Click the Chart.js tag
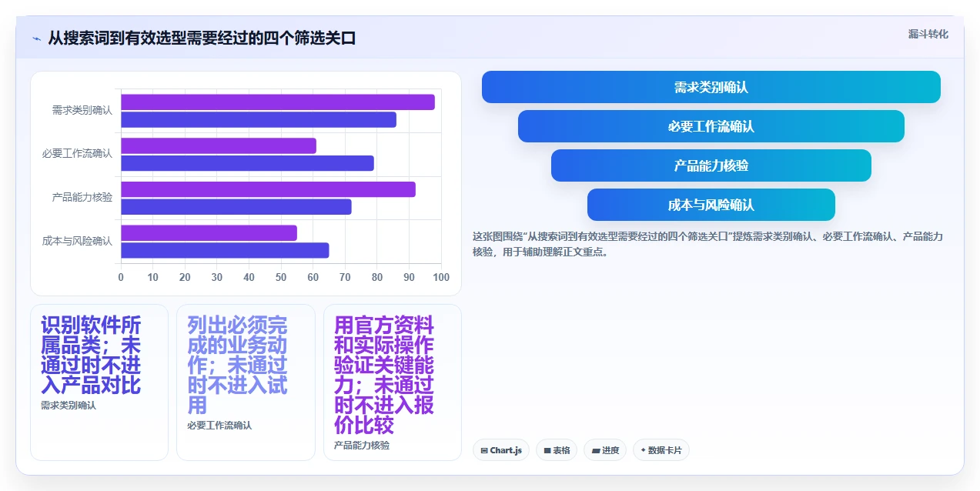 click(501, 450)
